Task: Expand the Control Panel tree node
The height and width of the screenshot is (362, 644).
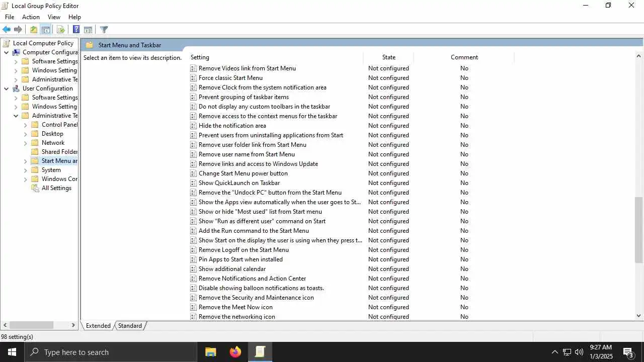Action: 25,125
